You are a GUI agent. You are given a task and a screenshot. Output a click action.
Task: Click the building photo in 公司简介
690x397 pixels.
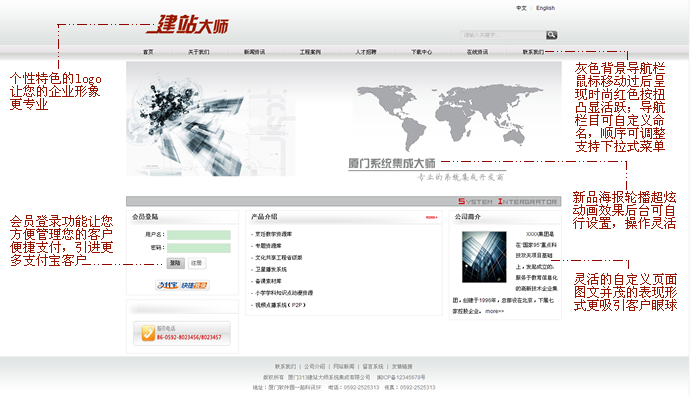484,257
